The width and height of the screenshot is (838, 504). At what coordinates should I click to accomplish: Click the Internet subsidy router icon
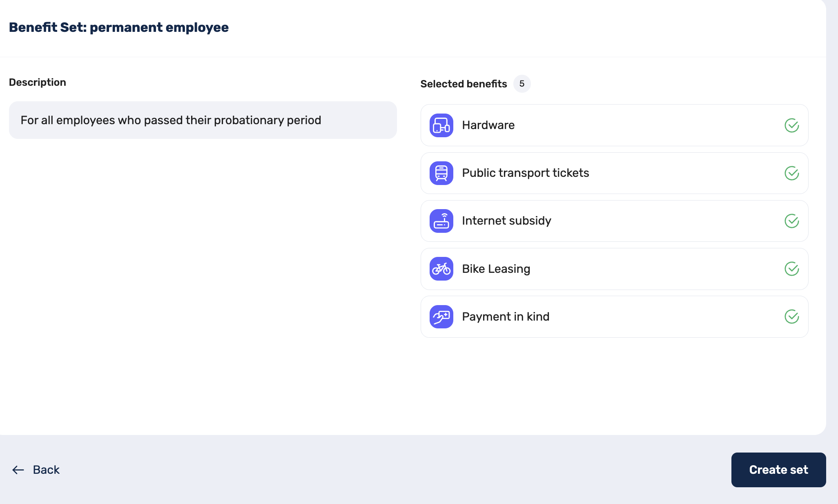tap(441, 221)
